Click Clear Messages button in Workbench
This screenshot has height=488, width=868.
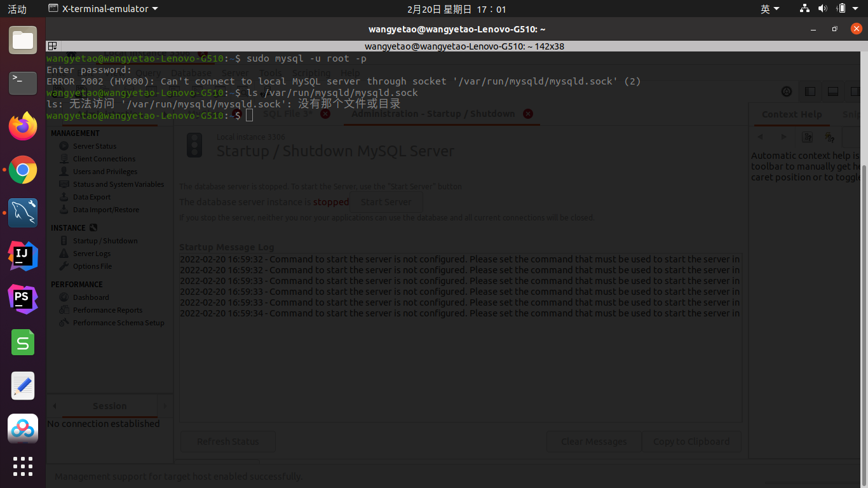(x=593, y=442)
